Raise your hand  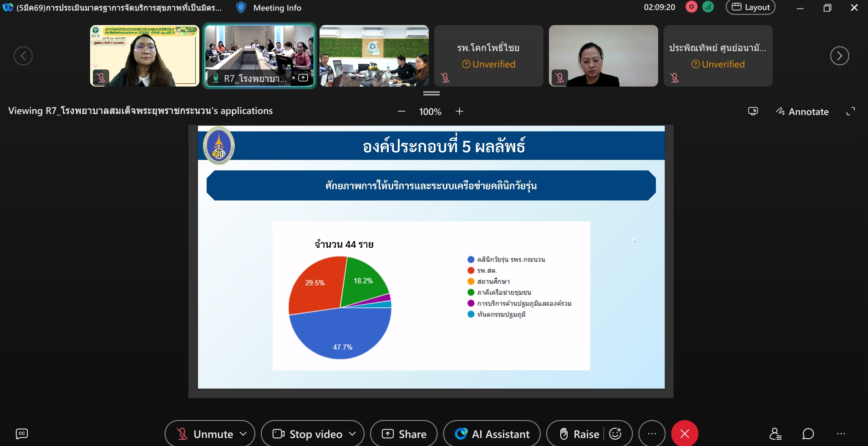[x=579, y=434]
